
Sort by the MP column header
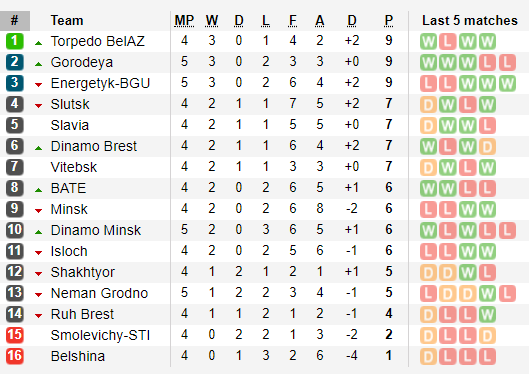184,21
